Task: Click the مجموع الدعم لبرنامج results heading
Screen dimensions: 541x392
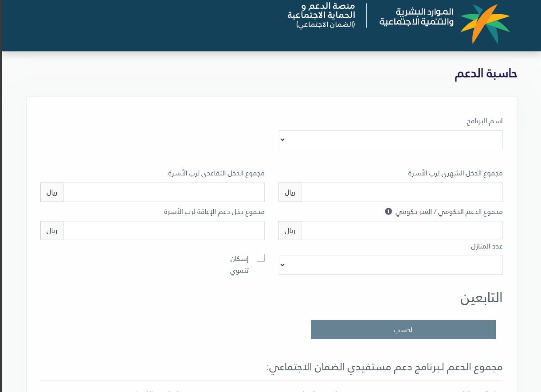Action: [384, 367]
